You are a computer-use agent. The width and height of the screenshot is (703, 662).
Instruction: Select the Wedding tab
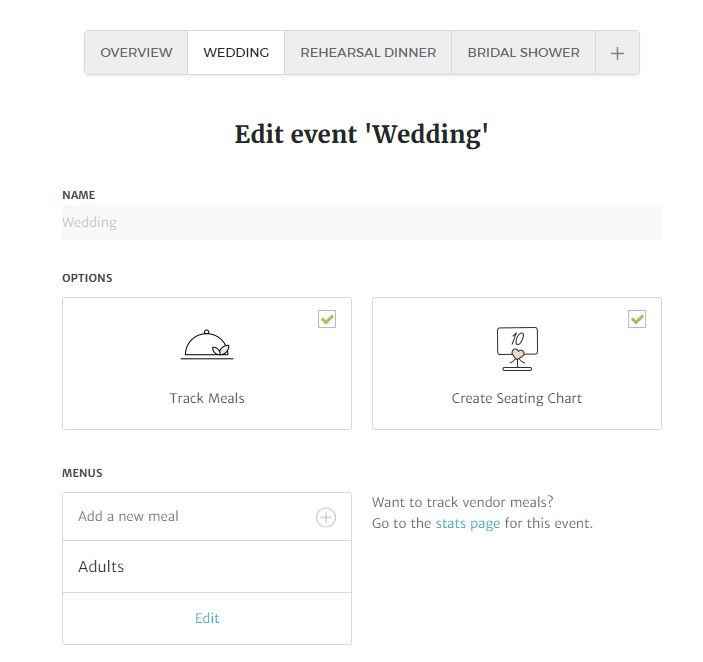tap(236, 52)
